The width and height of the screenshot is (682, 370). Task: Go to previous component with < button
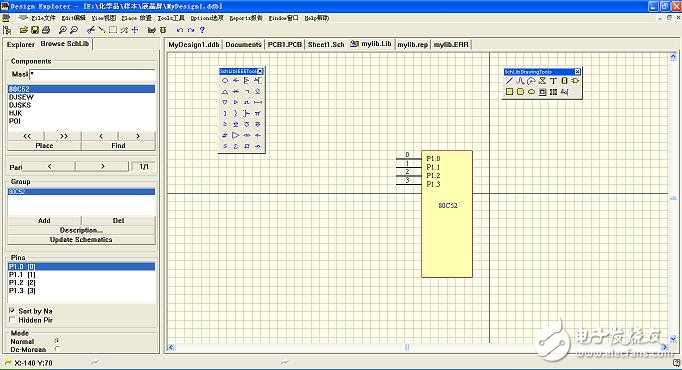click(x=100, y=136)
